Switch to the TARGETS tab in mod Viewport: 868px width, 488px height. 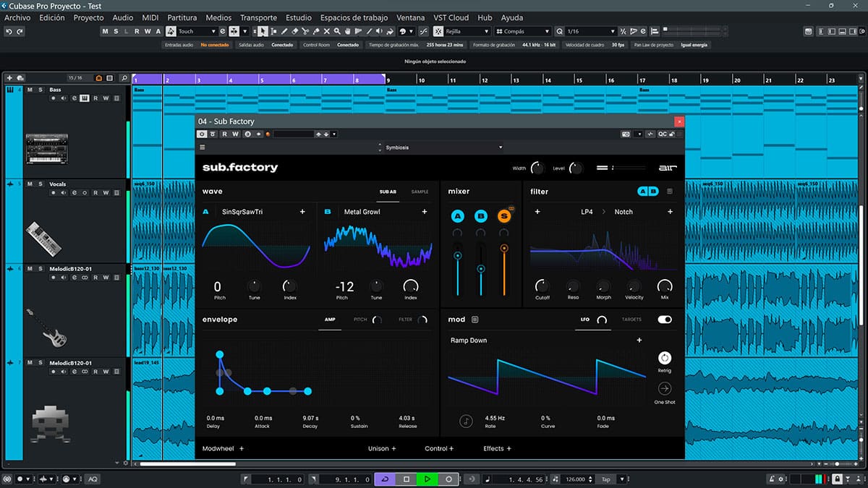point(631,320)
